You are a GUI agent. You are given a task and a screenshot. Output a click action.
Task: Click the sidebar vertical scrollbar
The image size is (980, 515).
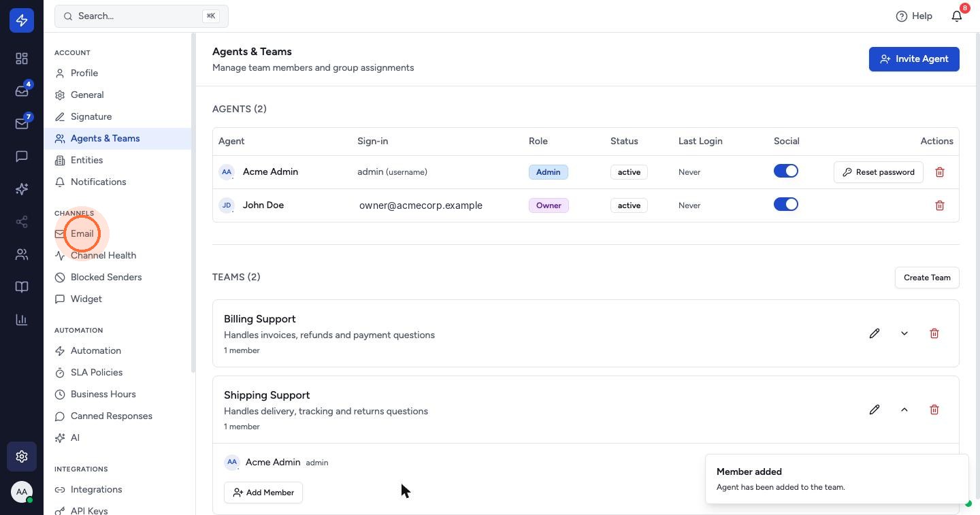193,203
